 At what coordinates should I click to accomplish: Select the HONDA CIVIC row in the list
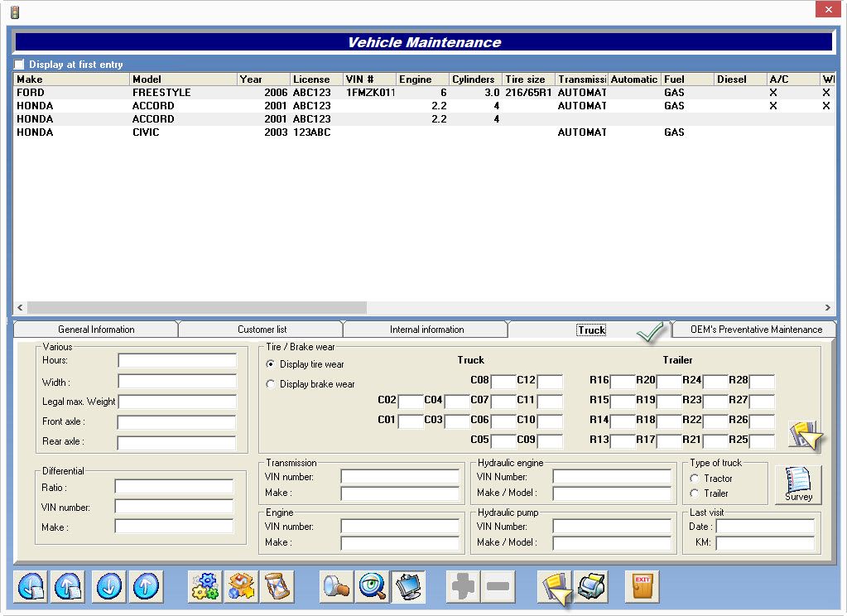[166, 132]
